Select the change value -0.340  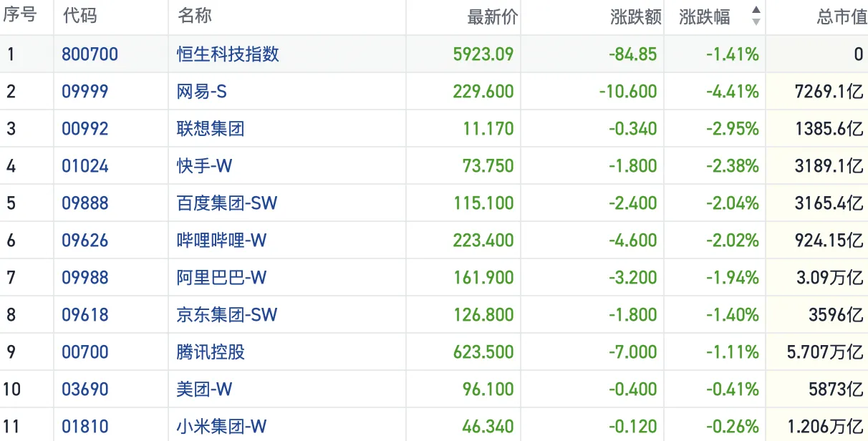click(635, 129)
